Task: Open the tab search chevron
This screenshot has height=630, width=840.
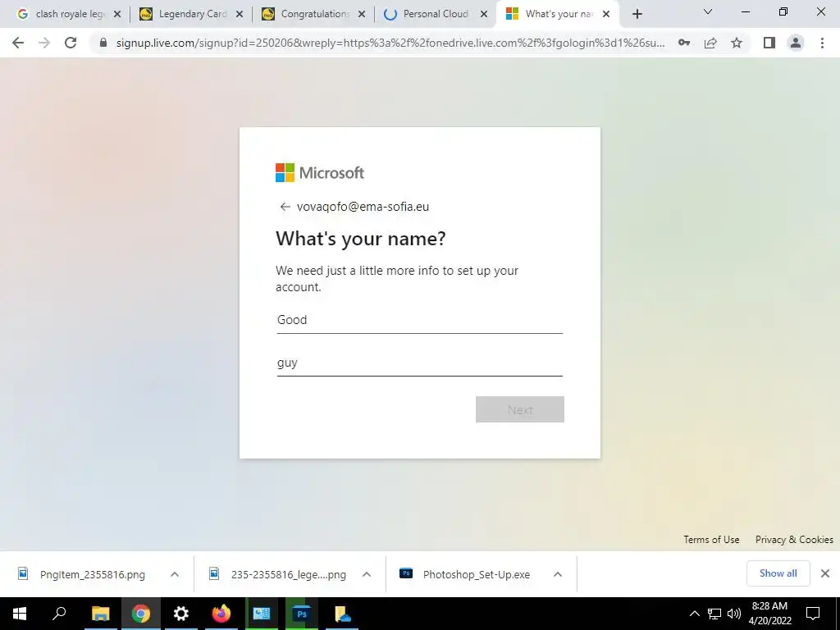Action: 708,11
